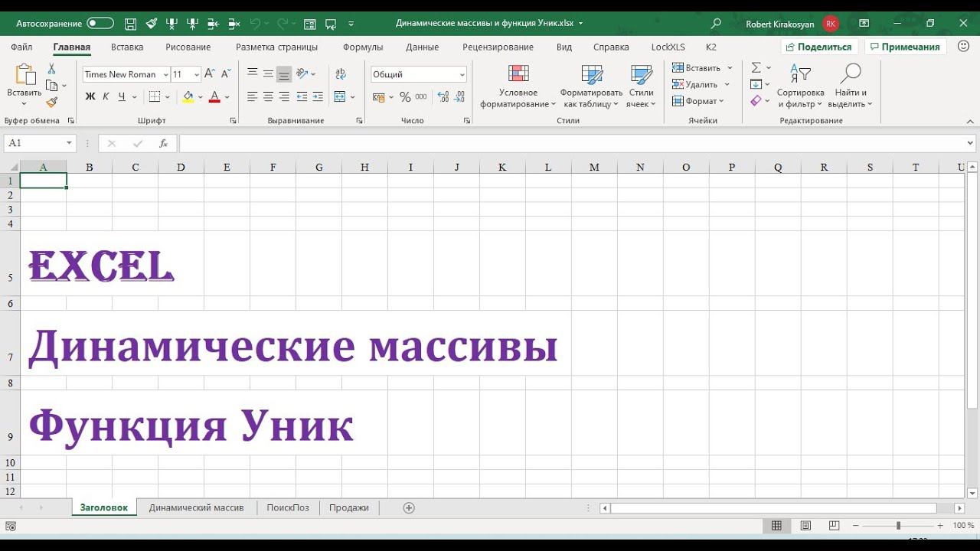Click the insert function fx icon
The width and height of the screenshot is (980, 551).
pyautogui.click(x=163, y=143)
